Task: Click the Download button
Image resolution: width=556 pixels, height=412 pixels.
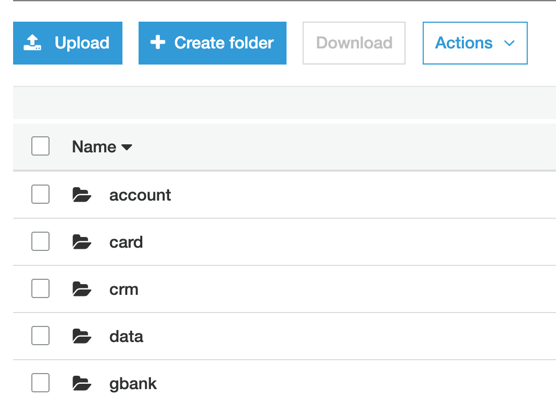Action: click(x=354, y=43)
